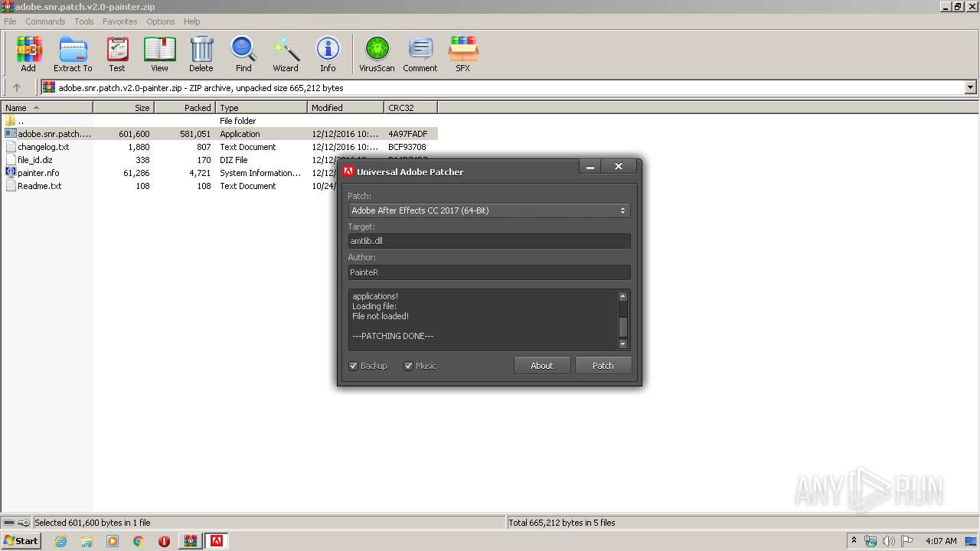Viewport: 980px width, 551px height.
Task: Open the View toolbar icon
Action: pyautogui.click(x=159, y=54)
